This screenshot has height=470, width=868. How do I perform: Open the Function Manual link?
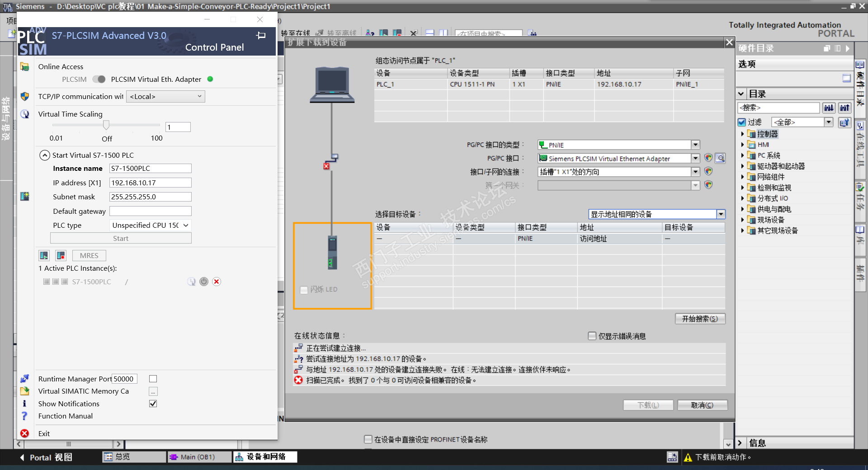tap(66, 416)
